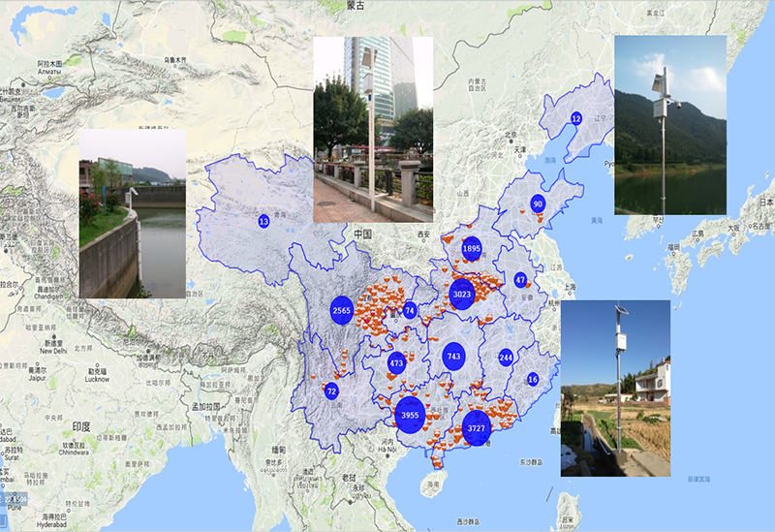Open the 3023 station cluster
The width and height of the screenshot is (775, 532).
[463, 294]
